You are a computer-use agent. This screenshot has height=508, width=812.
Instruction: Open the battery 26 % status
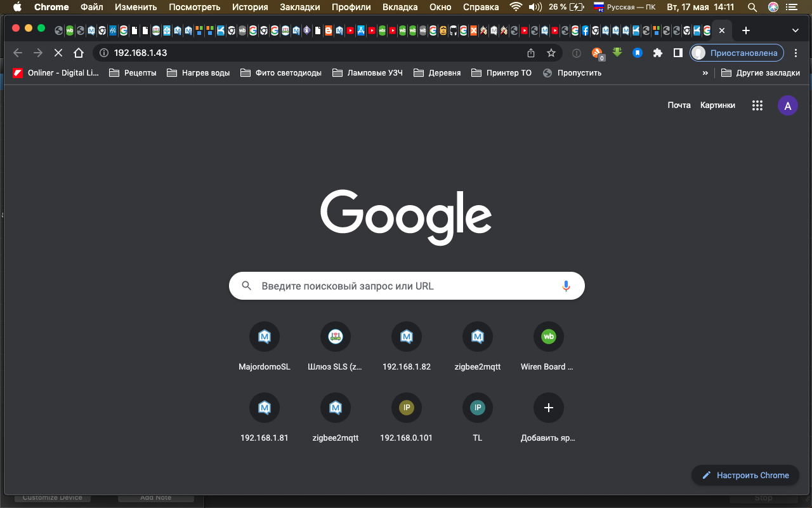pyautogui.click(x=566, y=7)
